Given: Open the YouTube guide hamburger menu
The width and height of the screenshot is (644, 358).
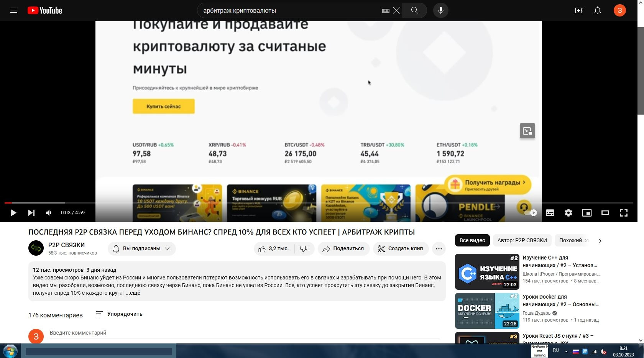Looking at the screenshot, I should click(14, 10).
